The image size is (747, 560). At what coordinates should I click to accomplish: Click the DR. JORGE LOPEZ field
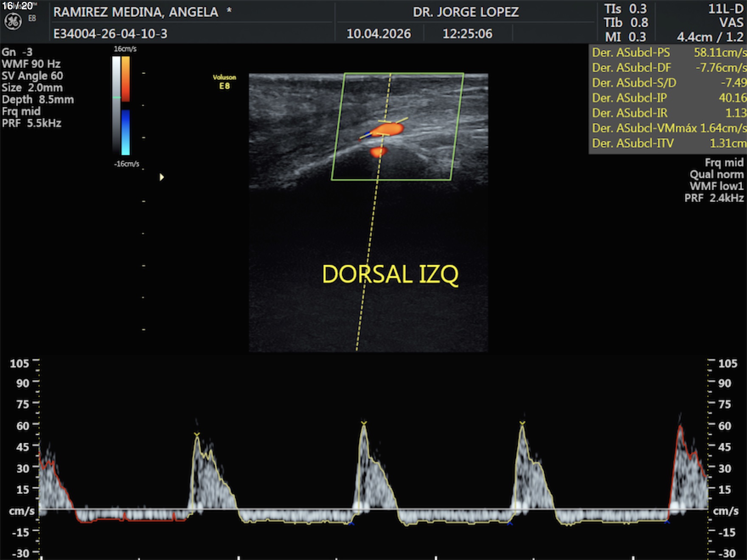point(466,12)
